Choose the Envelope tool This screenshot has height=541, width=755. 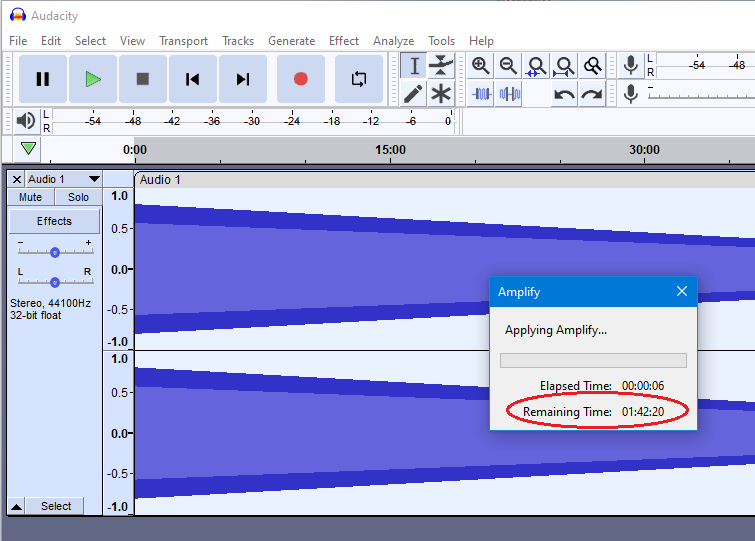(441, 65)
